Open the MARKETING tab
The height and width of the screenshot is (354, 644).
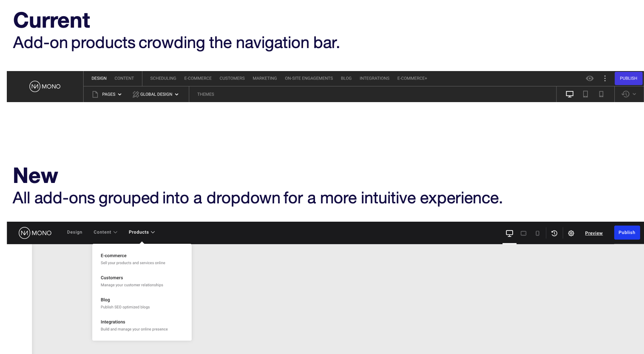[x=265, y=78]
